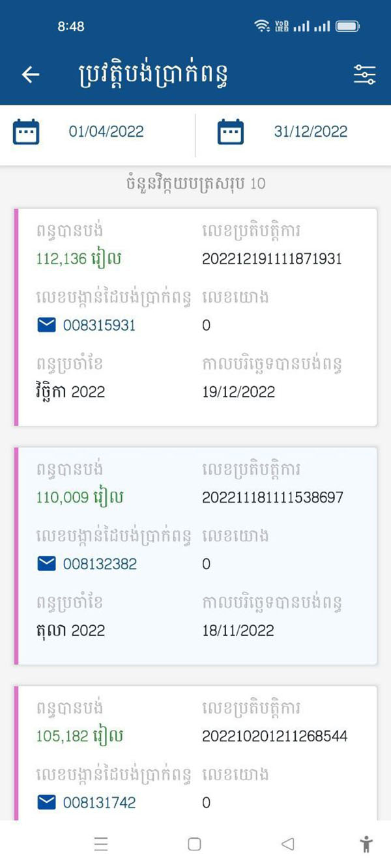The height and width of the screenshot is (868, 391).
Task: Tap envelope icon beside 008131742
Action: click(47, 802)
